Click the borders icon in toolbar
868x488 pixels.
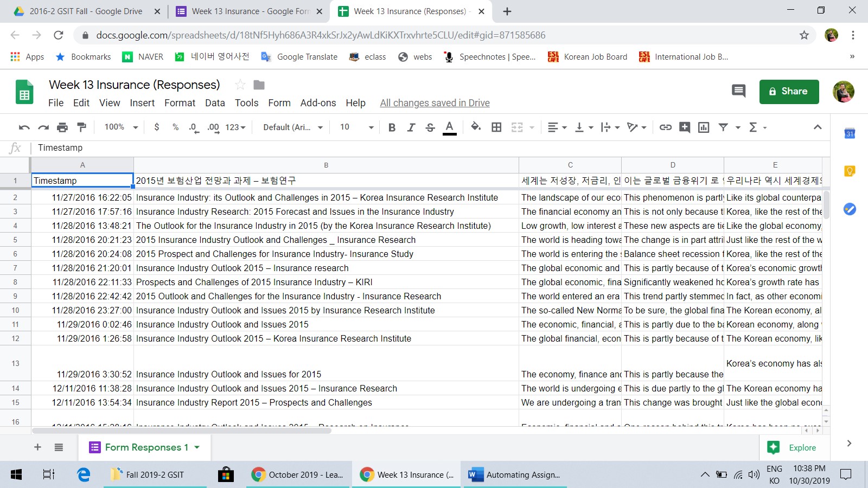click(496, 127)
